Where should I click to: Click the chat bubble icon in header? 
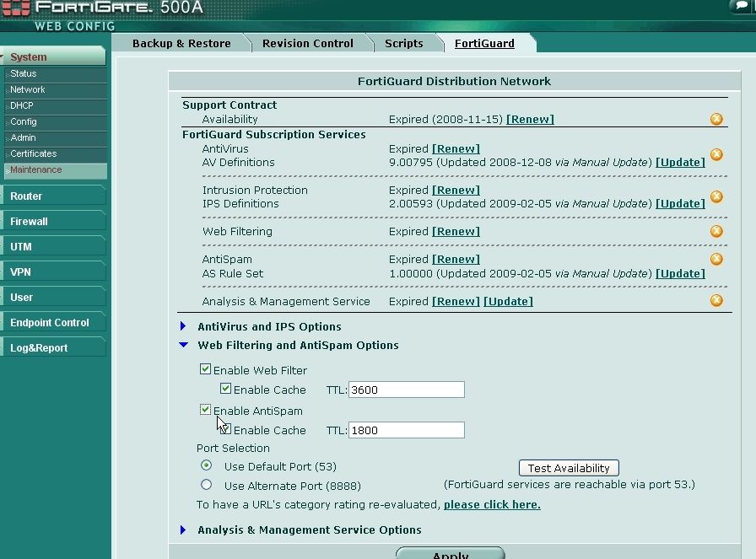(740, 6)
